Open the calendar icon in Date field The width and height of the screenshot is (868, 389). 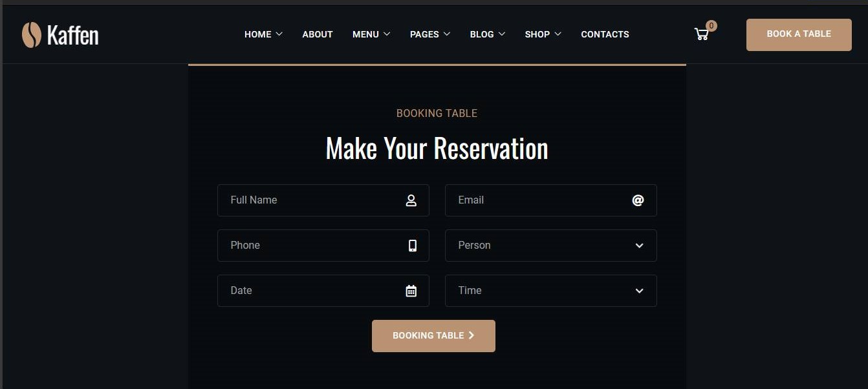point(411,291)
